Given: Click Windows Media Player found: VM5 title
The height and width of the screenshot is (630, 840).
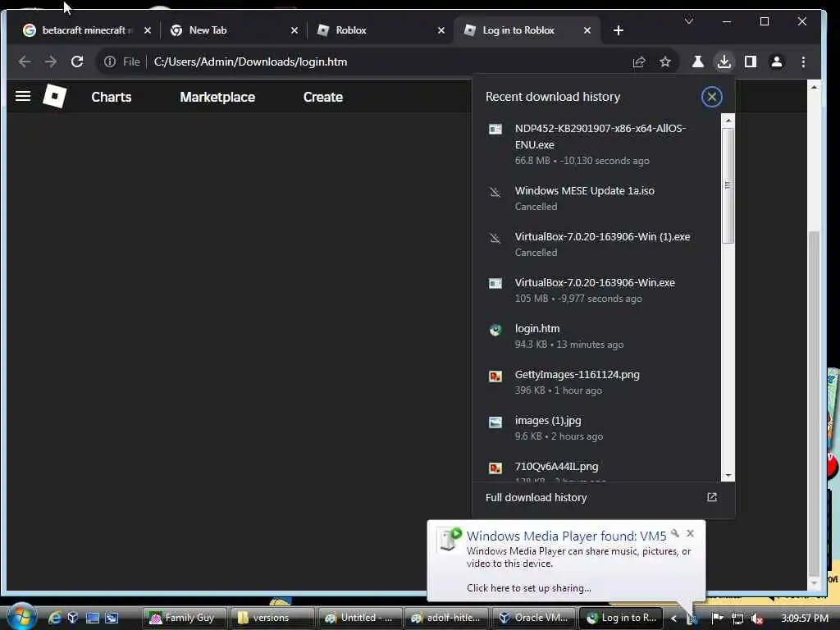Looking at the screenshot, I should [566, 536].
